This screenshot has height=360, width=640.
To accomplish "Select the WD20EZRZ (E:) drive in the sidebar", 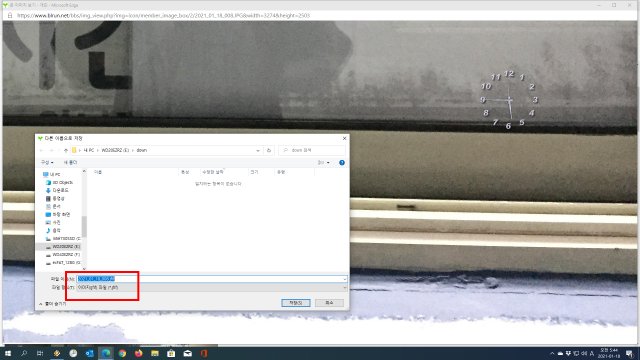I will tap(62, 247).
